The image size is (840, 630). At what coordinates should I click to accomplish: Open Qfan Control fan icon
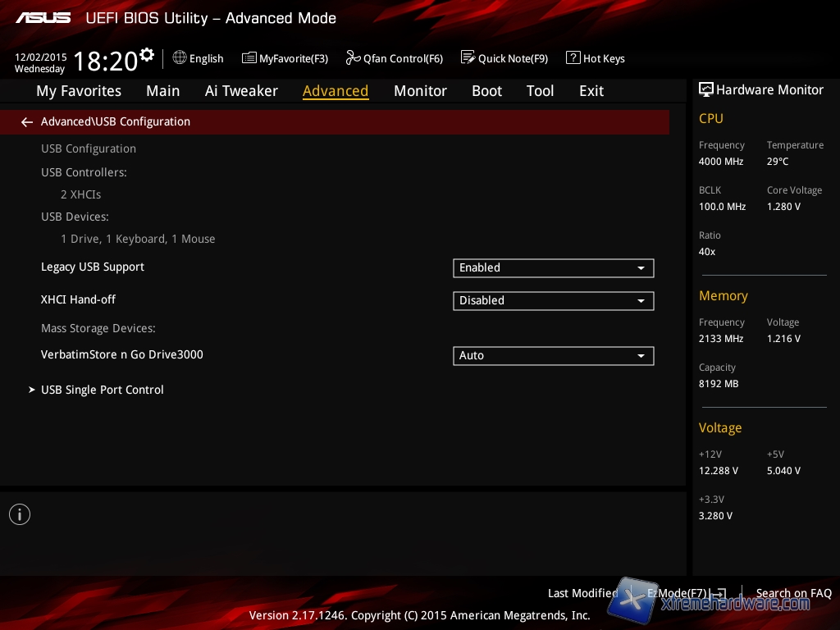tap(353, 57)
